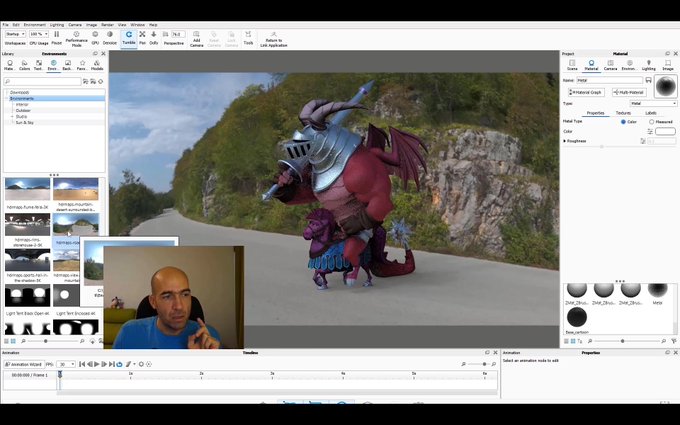Click the Add Camera toolbar icon

(x=196, y=39)
